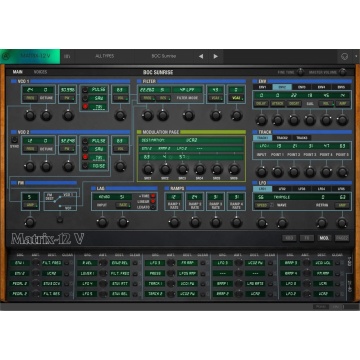This screenshot has width=360, height=360.
Task: Toggle the VCO 2 Sync button
Action: 14,140
